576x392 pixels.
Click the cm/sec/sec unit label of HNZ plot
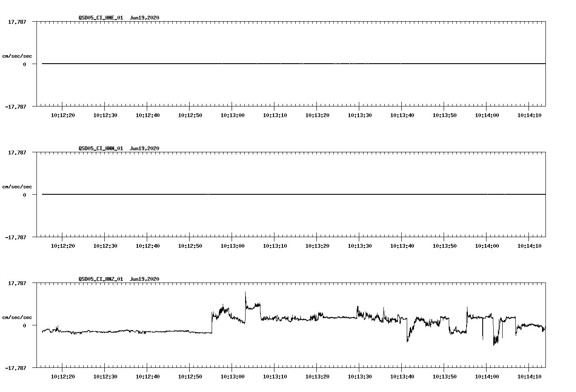tap(17, 317)
